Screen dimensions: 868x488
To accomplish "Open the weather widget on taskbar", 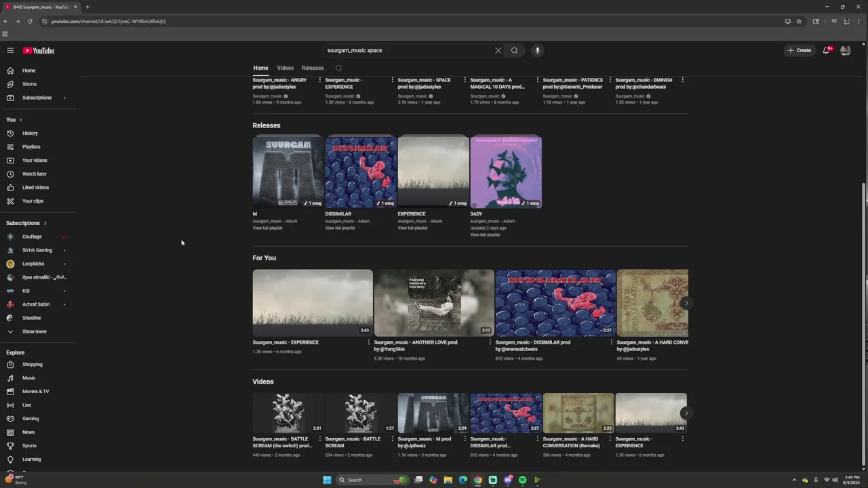I will click(x=17, y=479).
